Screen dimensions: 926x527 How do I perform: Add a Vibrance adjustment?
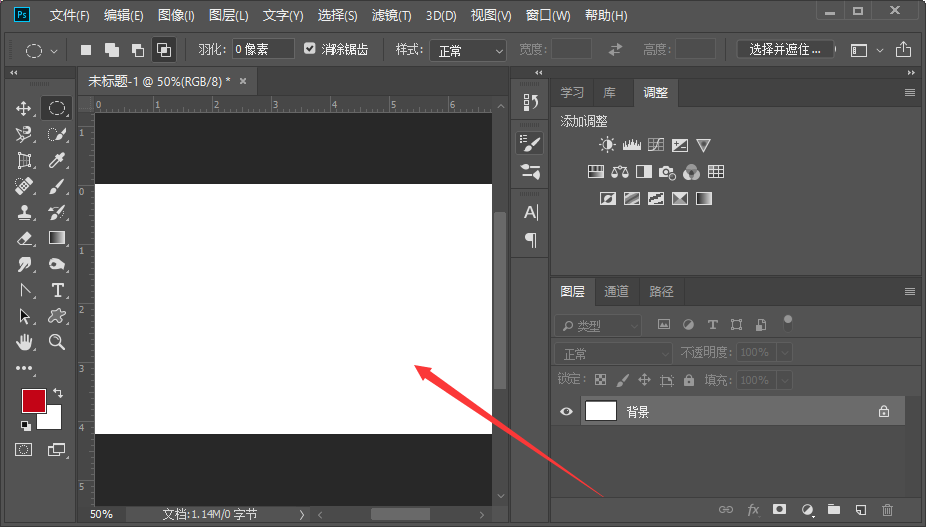click(703, 145)
